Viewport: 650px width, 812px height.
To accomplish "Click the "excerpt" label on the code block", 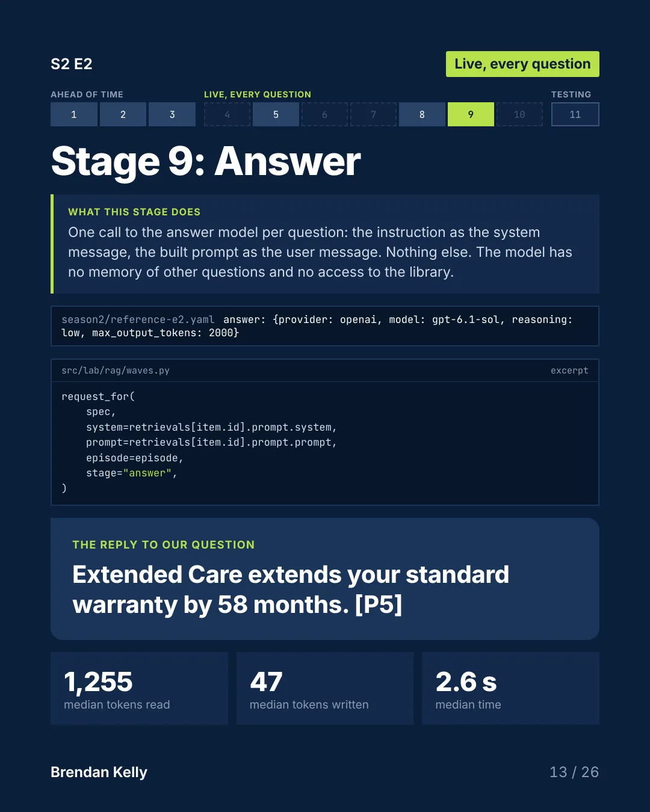I will point(569,371).
